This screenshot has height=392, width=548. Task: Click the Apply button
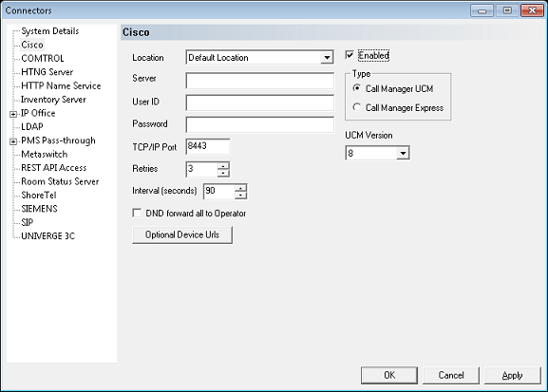pyautogui.click(x=512, y=375)
